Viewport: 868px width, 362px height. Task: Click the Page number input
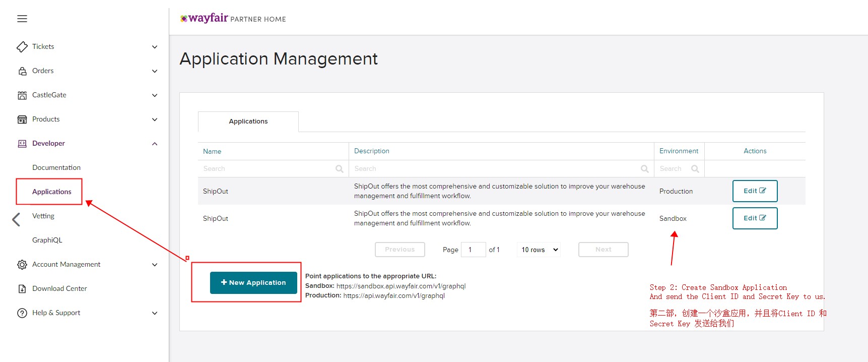point(474,250)
